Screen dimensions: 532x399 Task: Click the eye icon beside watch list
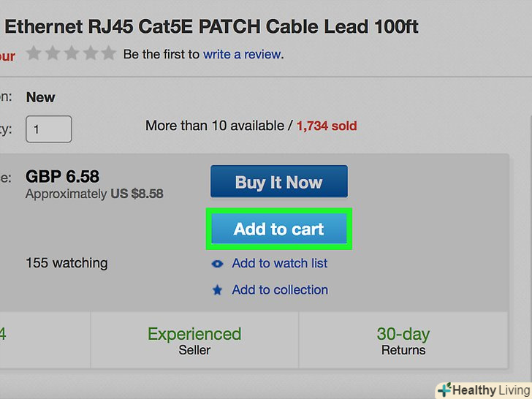pos(217,264)
